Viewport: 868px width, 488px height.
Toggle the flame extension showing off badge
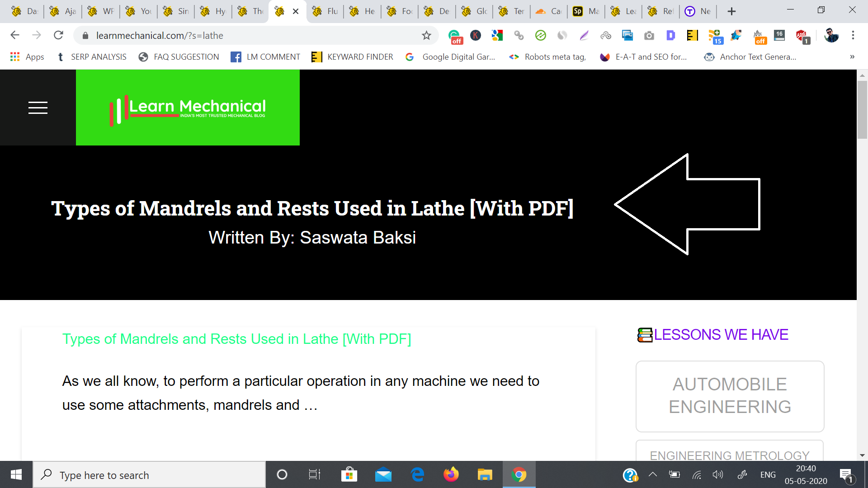(759, 36)
